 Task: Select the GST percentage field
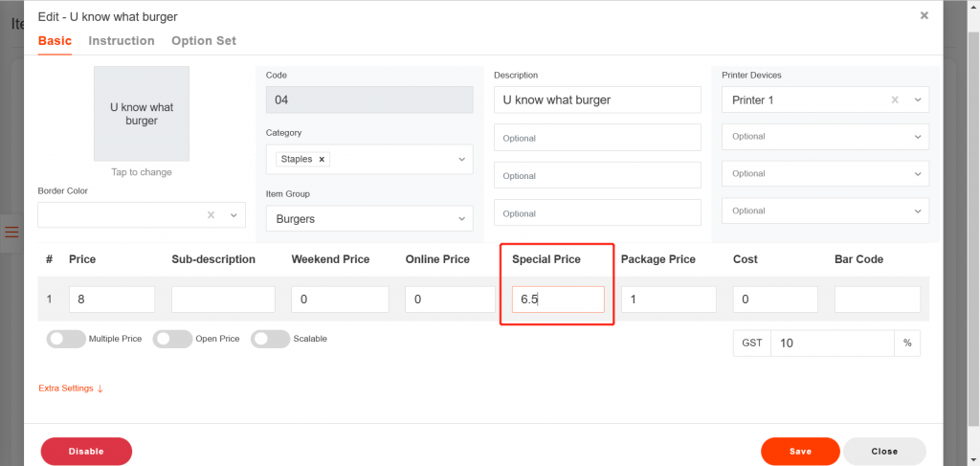click(x=831, y=343)
